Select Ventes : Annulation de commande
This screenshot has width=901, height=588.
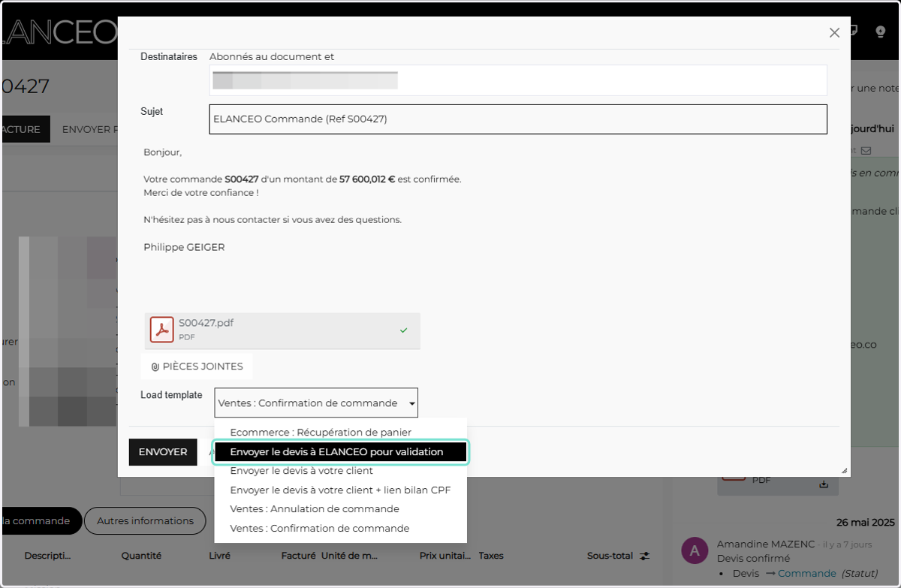coord(315,508)
